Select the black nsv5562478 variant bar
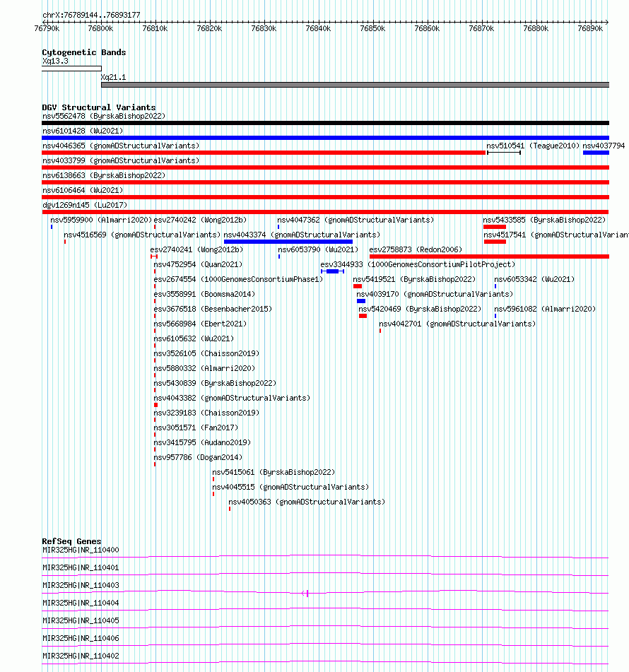The image size is (629, 672). 325,123
